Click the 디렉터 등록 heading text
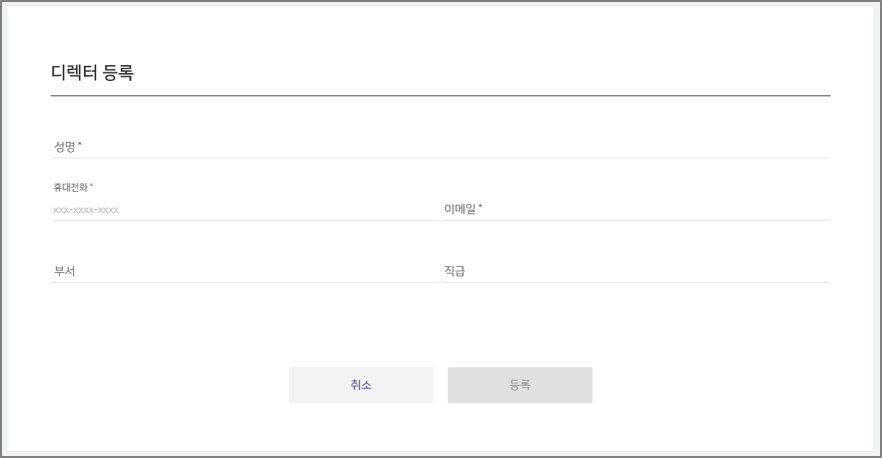The width and height of the screenshot is (882, 458). click(92, 73)
